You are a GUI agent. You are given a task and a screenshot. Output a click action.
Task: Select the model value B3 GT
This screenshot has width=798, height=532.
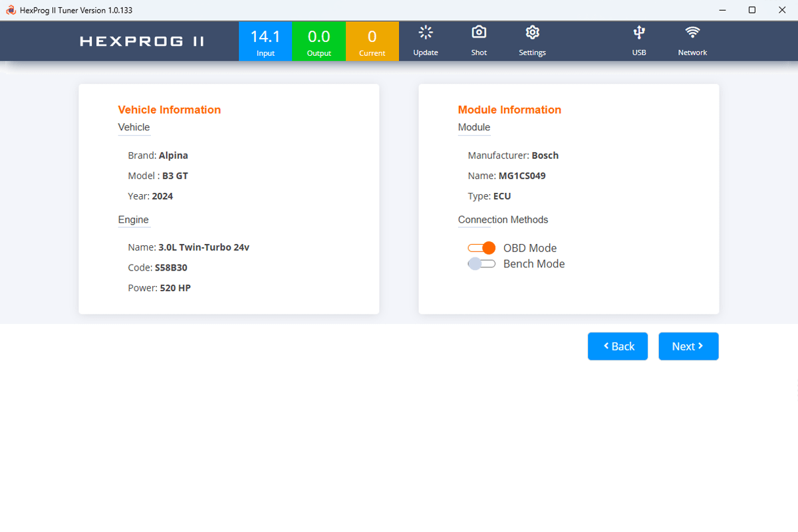(x=175, y=176)
